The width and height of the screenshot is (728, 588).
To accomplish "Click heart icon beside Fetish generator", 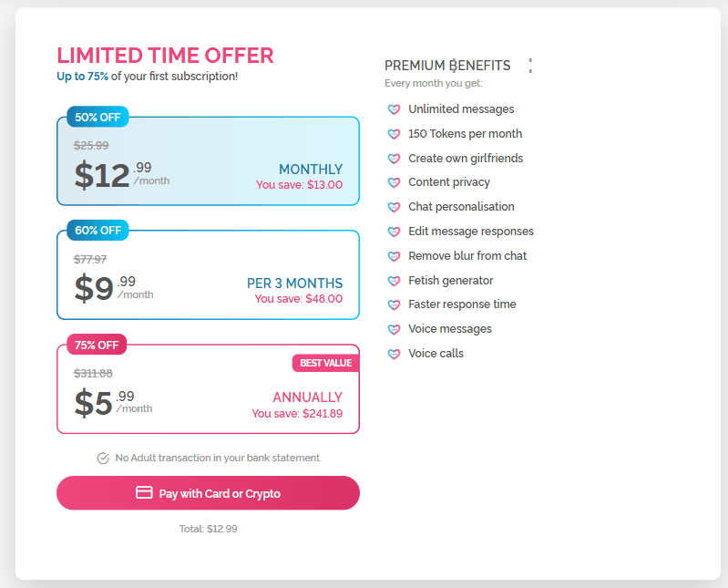I will [394, 281].
